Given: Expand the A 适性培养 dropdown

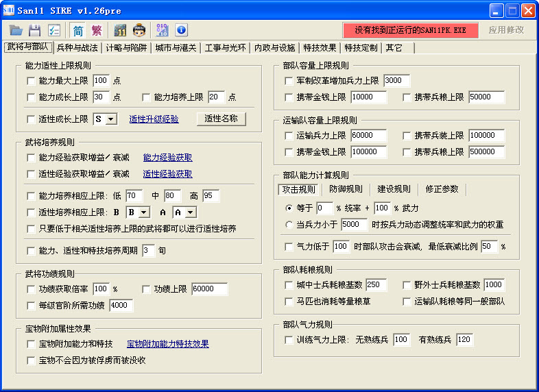Looking at the screenshot, I should click(x=185, y=212).
